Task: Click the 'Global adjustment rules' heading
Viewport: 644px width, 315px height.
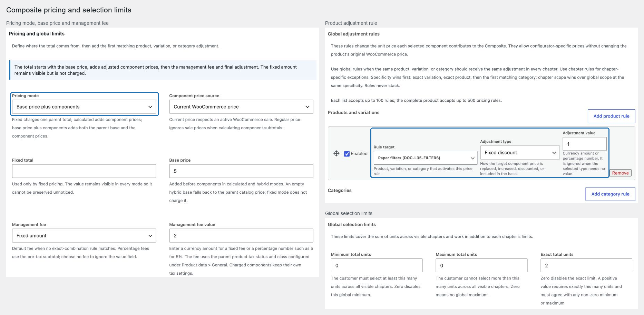Action: (353, 34)
